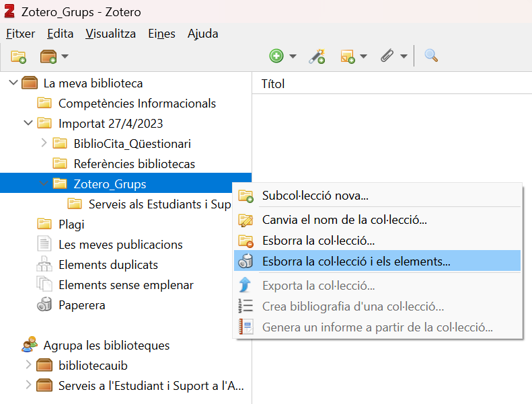Image resolution: width=532 pixels, height=404 pixels.
Task: Select Serveis als Estudiants i Sup subcollection
Action: tap(159, 204)
